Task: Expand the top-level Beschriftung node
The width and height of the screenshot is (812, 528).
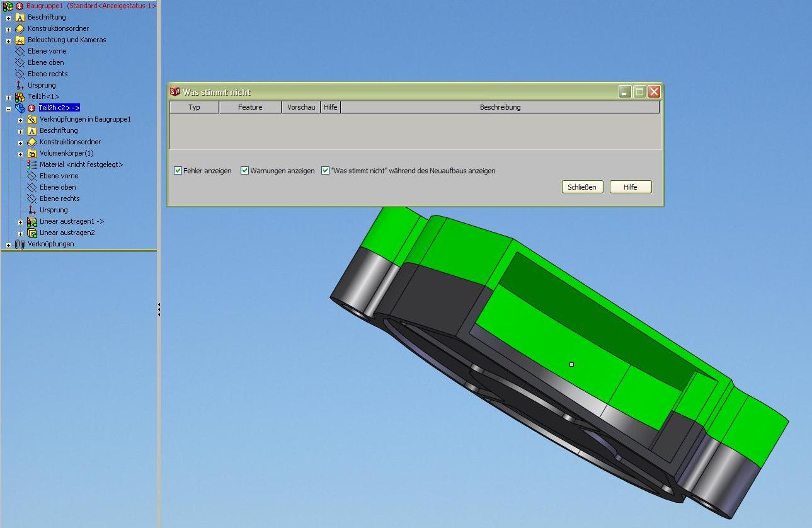Action: [8, 18]
